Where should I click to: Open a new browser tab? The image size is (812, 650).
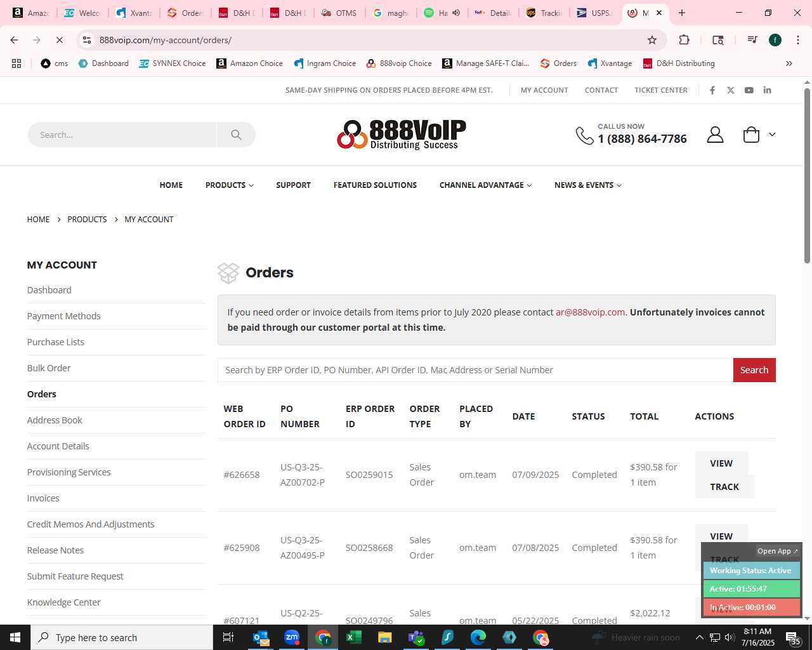click(x=682, y=13)
